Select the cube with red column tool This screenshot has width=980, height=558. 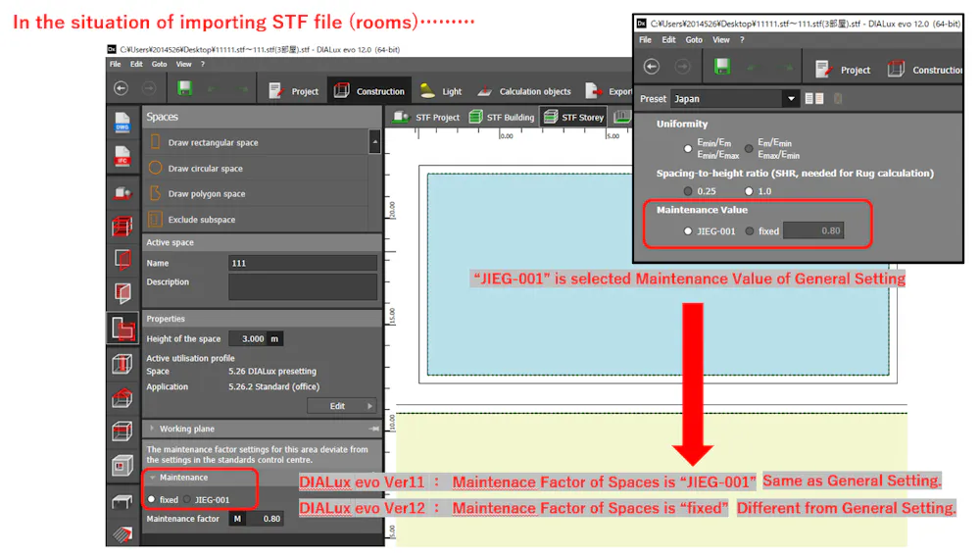[x=122, y=364]
